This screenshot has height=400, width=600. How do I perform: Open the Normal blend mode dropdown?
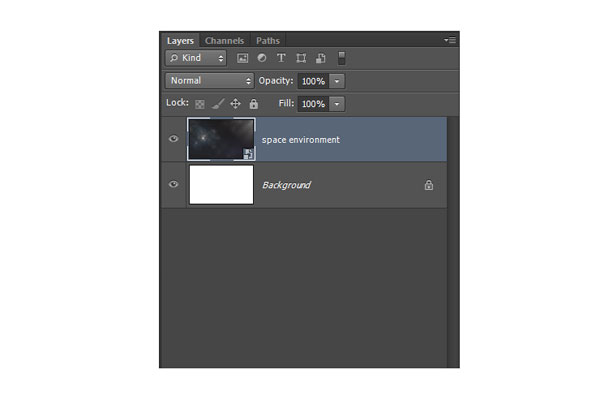[x=210, y=81]
